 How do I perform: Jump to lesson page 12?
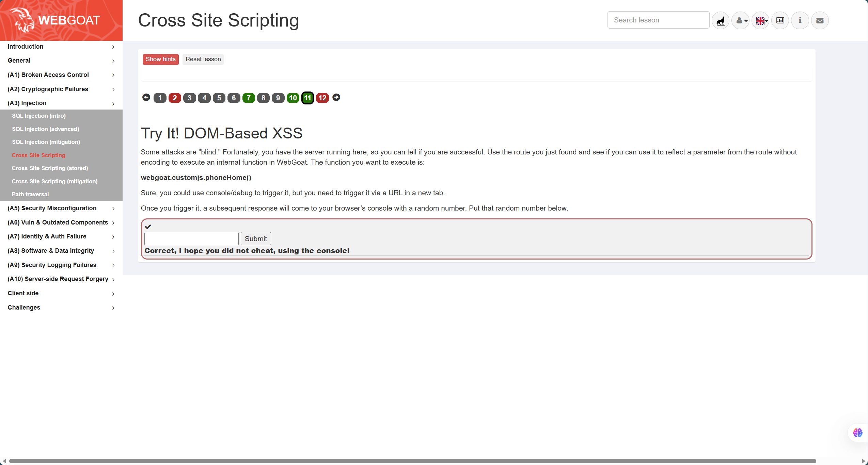click(x=322, y=98)
